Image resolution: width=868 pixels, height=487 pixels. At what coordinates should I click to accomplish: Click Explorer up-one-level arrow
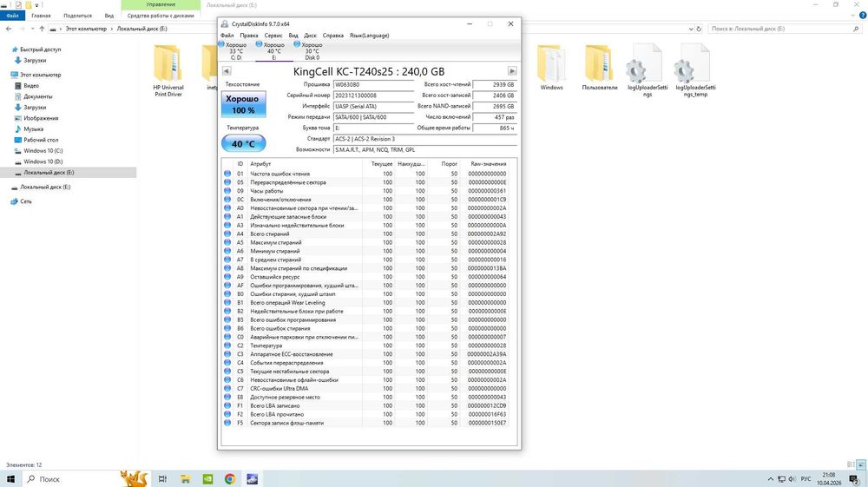point(42,29)
